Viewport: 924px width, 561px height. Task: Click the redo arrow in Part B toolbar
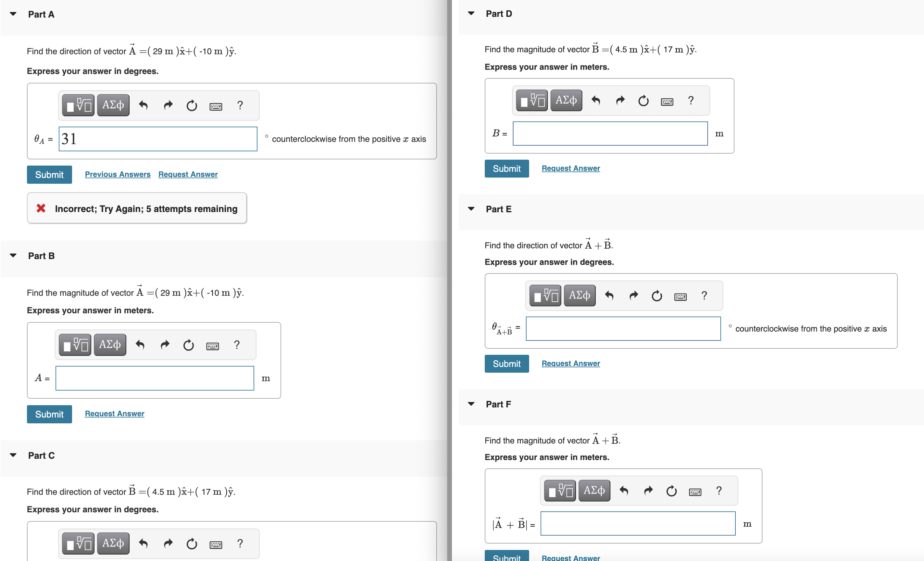[x=165, y=345]
